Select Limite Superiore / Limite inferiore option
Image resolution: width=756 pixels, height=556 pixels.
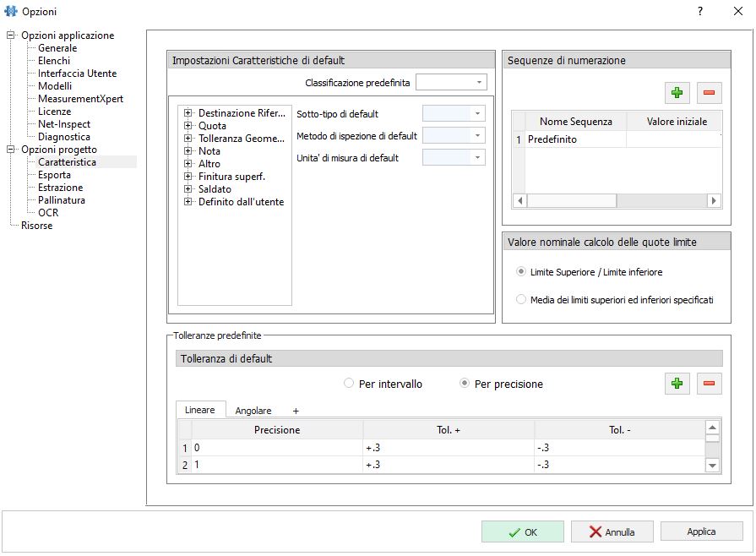pos(521,271)
